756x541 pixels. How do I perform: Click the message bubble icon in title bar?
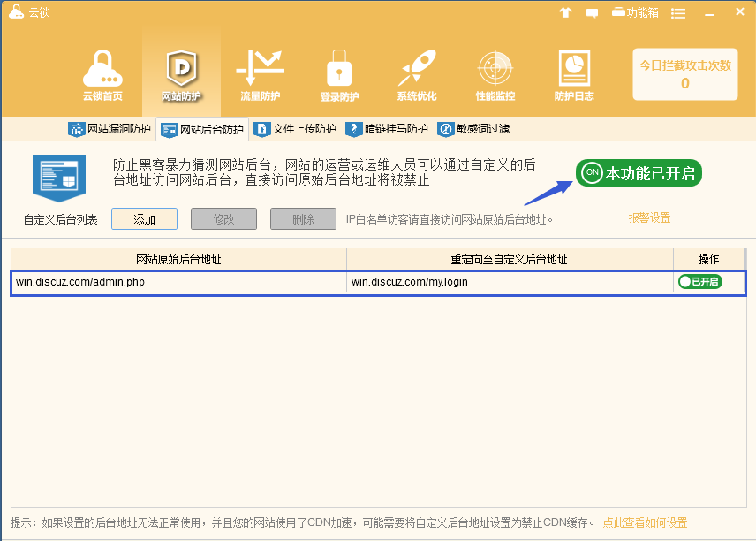click(x=592, y=12)
